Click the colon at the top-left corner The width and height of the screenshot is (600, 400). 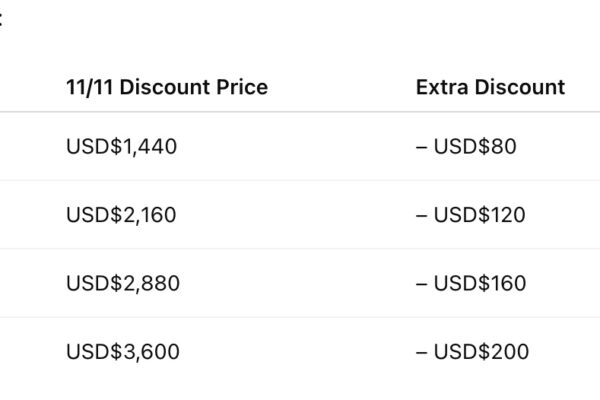coord(1,18)
